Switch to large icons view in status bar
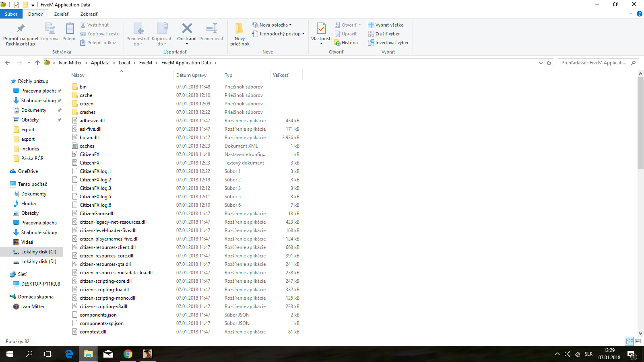 (638, 341)
